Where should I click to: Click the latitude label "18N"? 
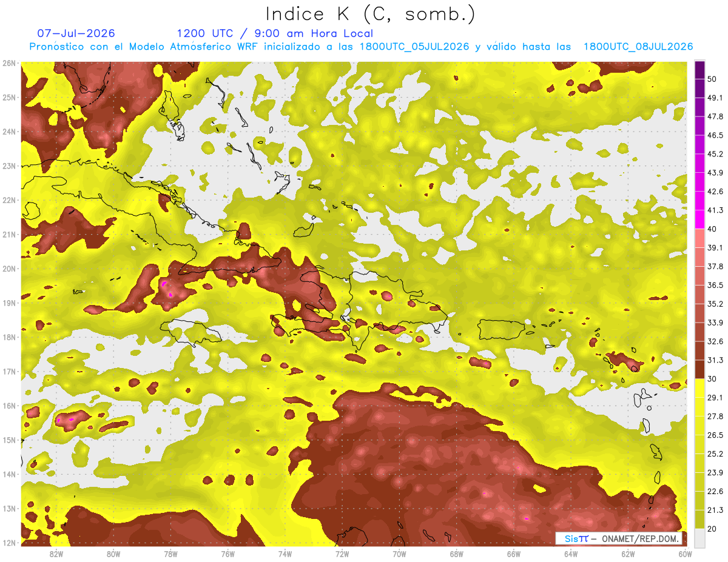(8, 337)
